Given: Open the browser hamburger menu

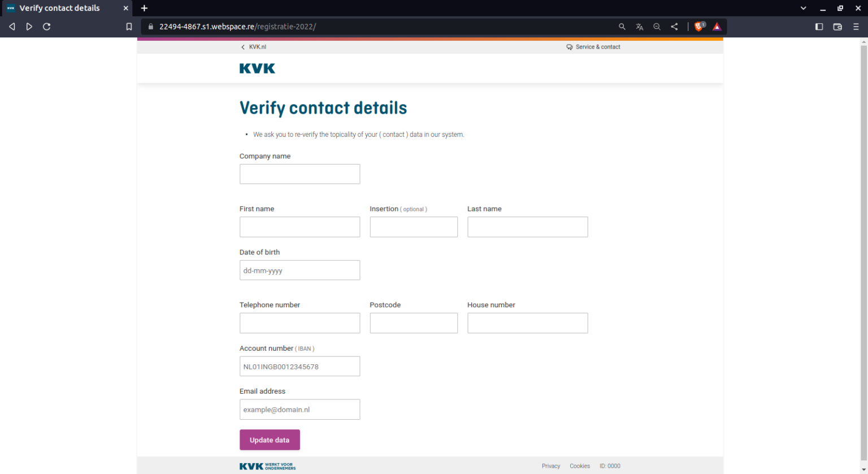Looking at the screenshot, I should 856,26.
